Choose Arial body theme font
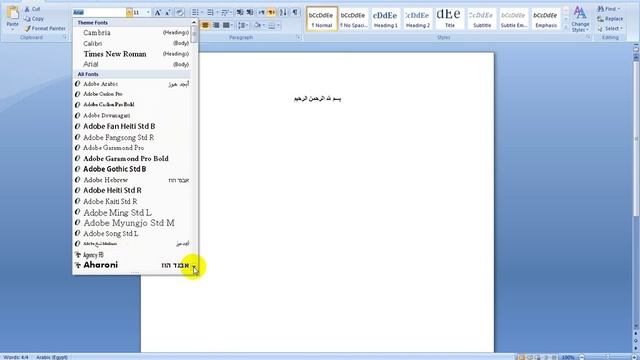 132,64
